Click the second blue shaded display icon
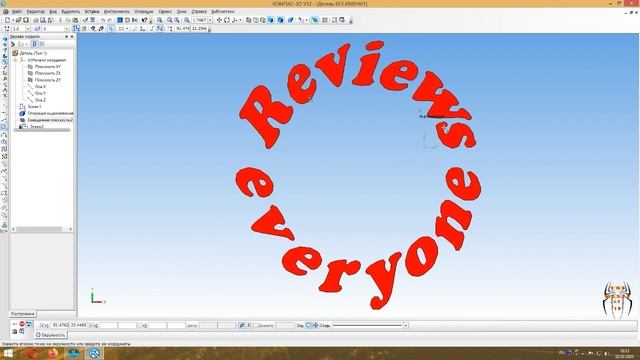The image size is (640, 360). coord(280,20)
